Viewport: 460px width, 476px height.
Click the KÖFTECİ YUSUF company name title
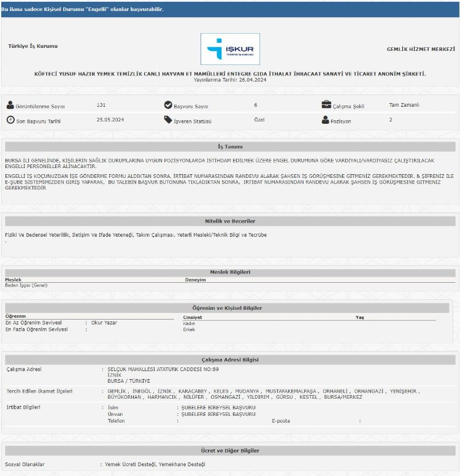click(x=230, y=74)
